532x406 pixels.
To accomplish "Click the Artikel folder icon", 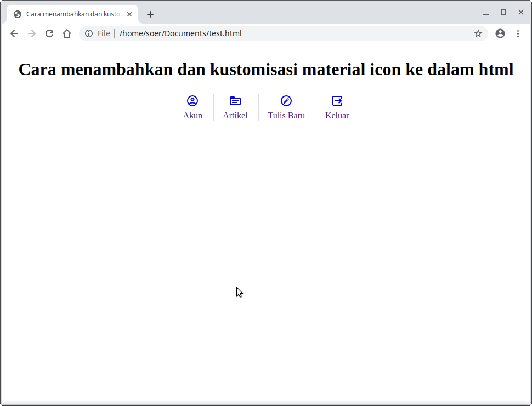I will tap(235, 101).
